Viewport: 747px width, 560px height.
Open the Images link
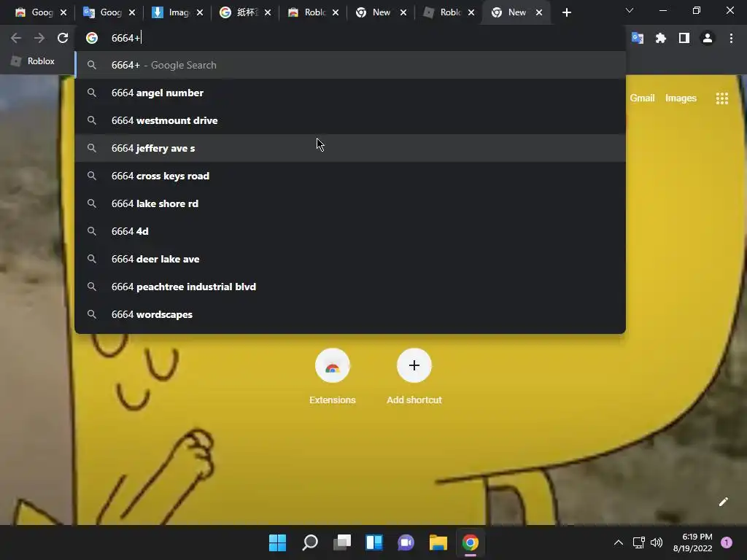681,98
